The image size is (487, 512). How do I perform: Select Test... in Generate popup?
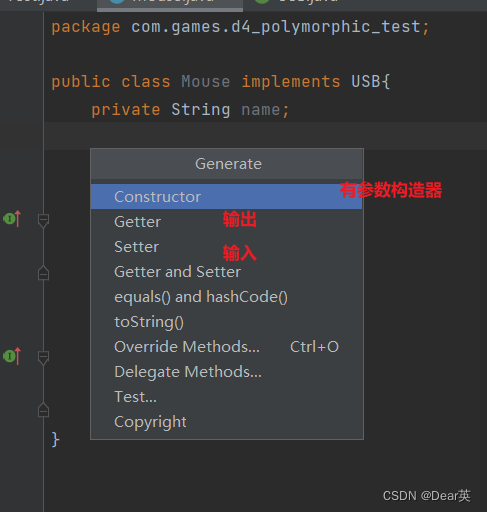click(x=226, y=397)
